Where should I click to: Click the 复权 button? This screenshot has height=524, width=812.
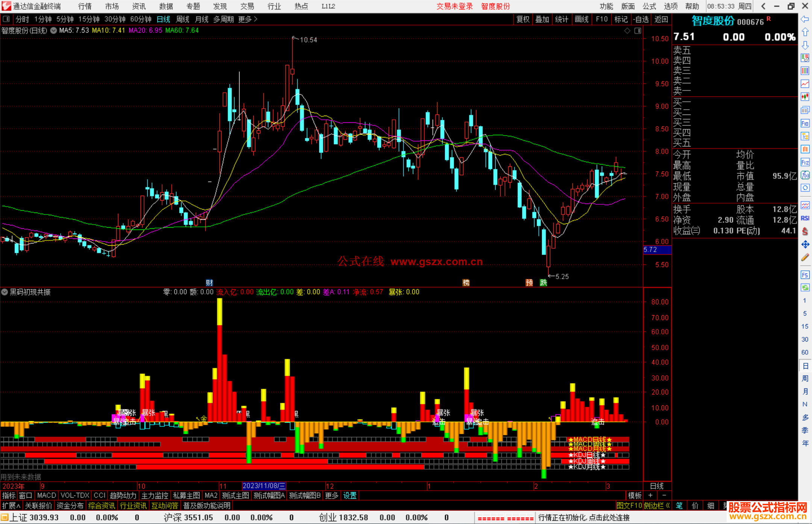point(523,19)
